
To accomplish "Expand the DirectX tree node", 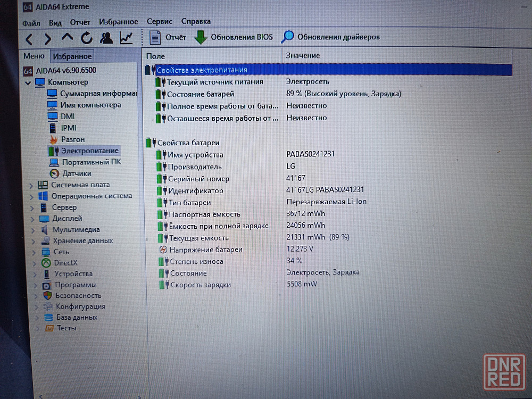I will tap(35, 263).
